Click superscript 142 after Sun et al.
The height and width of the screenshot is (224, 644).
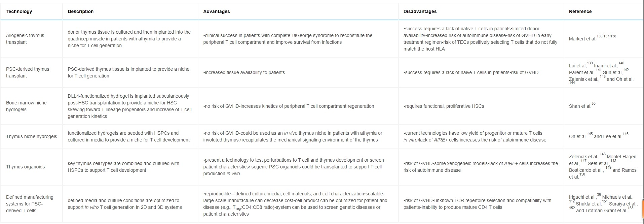coord(626,70)
